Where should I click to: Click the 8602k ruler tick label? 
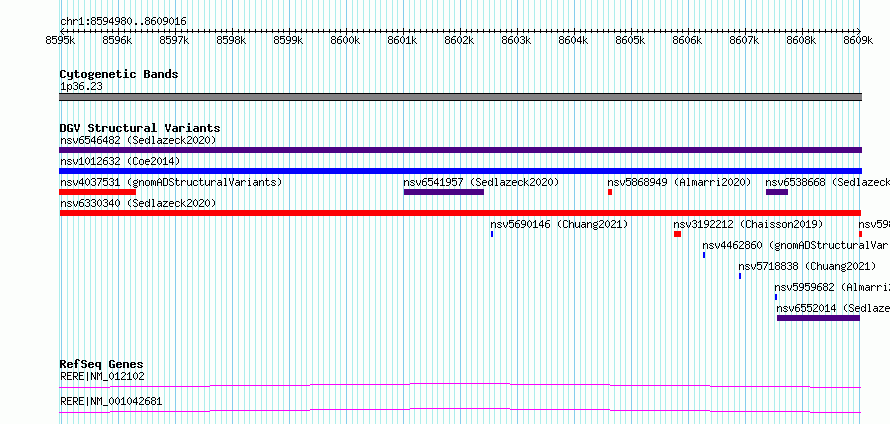(459, 41)
